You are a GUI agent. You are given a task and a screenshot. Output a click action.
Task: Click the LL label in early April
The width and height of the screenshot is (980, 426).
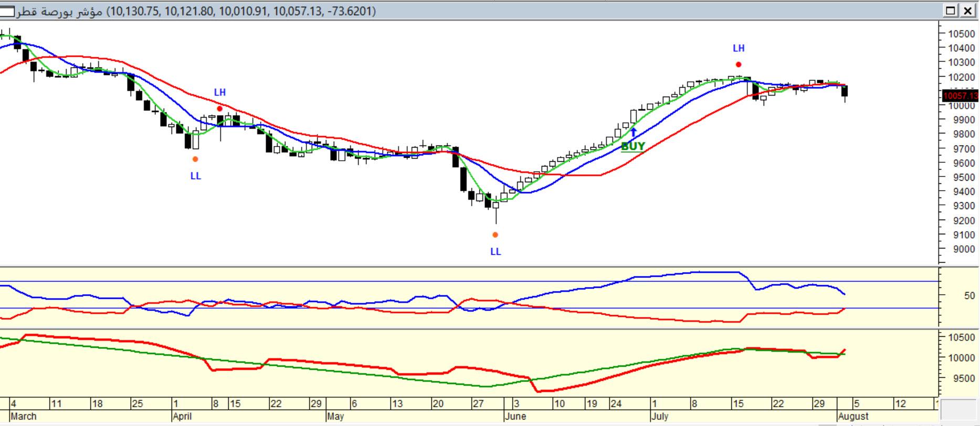click(x=195, y=176)
